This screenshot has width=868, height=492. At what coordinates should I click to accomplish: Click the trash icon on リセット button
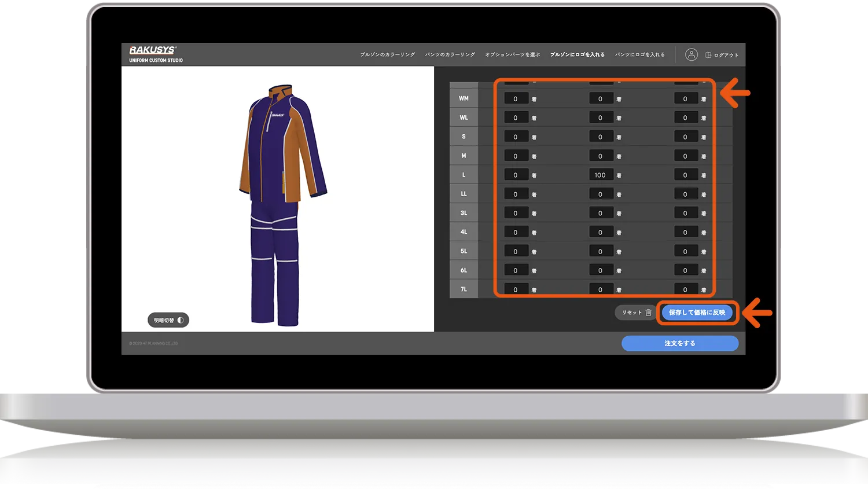coord(648,313)
